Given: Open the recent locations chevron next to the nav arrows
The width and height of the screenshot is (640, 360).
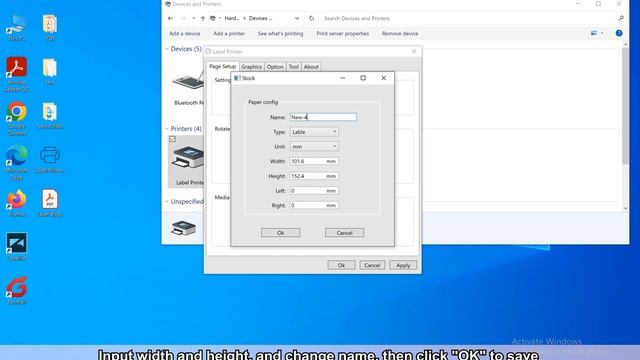Looking at the screenshot, I should (193, 18).
